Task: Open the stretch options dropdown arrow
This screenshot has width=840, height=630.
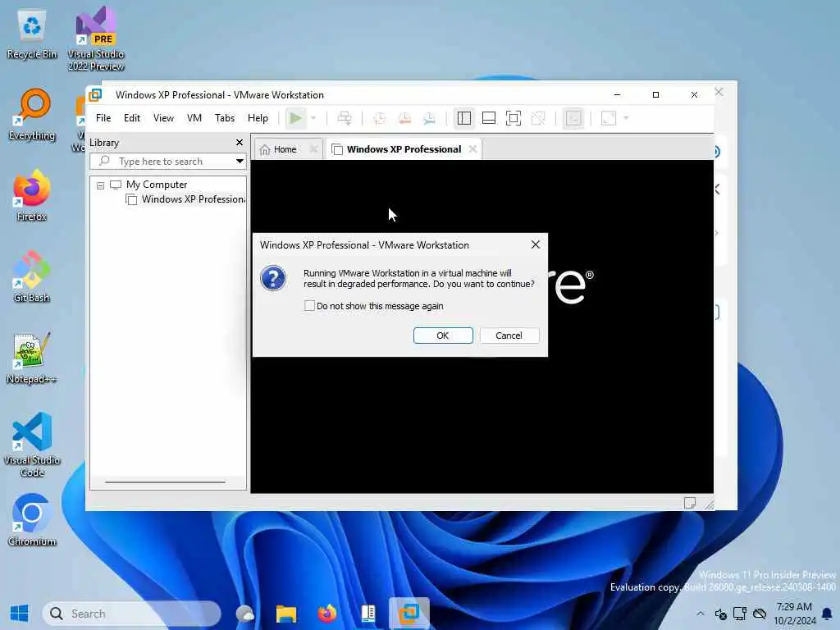Action: tap(626, 118)
